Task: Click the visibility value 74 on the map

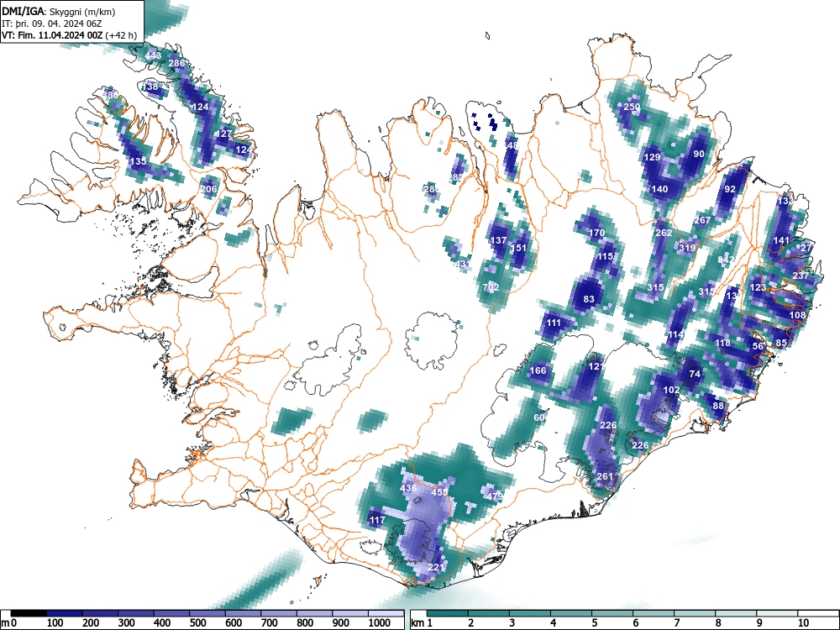Action: point(695,375)
